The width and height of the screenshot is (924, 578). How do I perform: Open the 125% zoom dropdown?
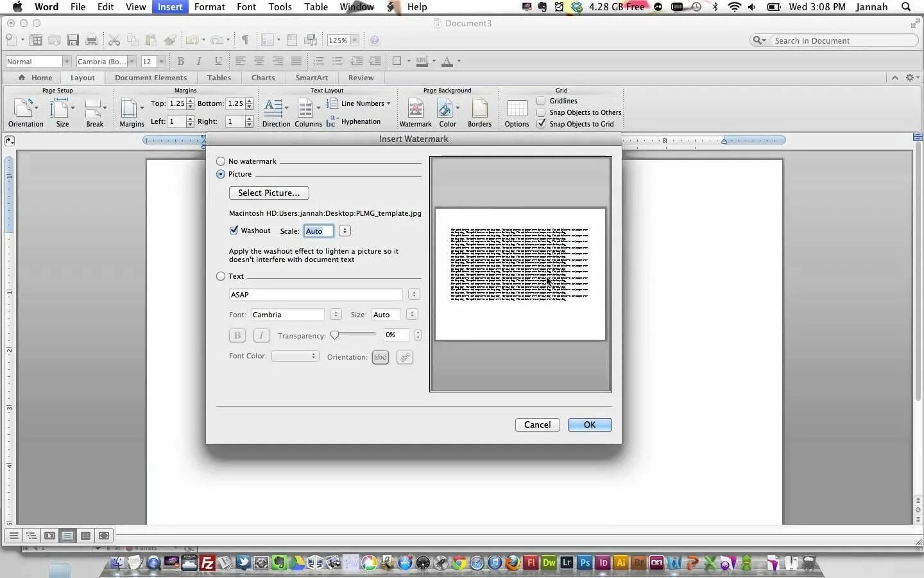point(354,40)
